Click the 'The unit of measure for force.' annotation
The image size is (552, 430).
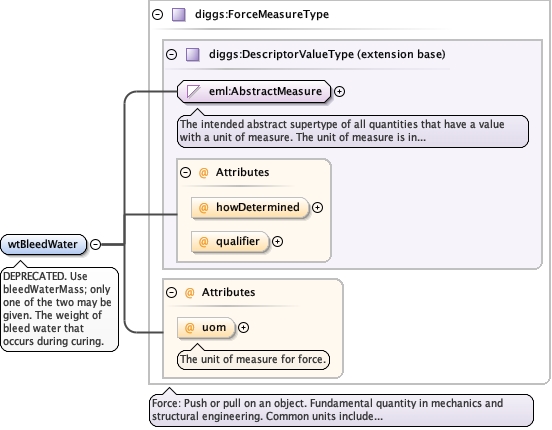point(253,360)
